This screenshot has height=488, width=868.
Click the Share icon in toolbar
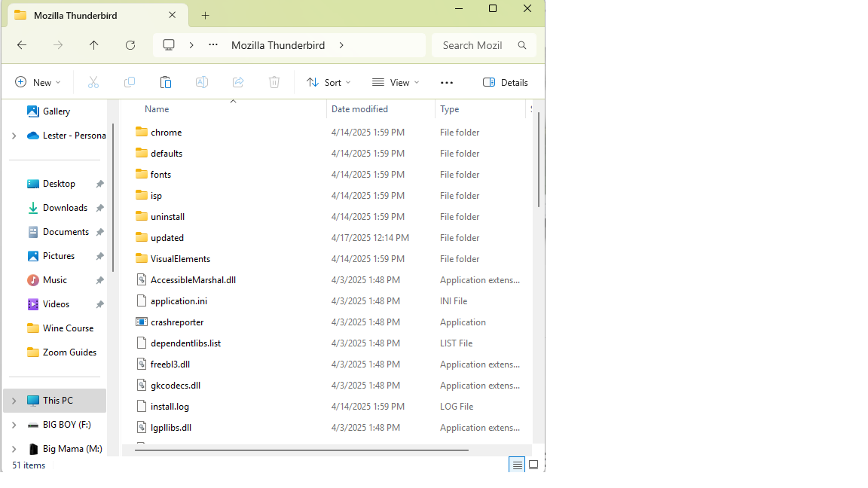(238, 83)
